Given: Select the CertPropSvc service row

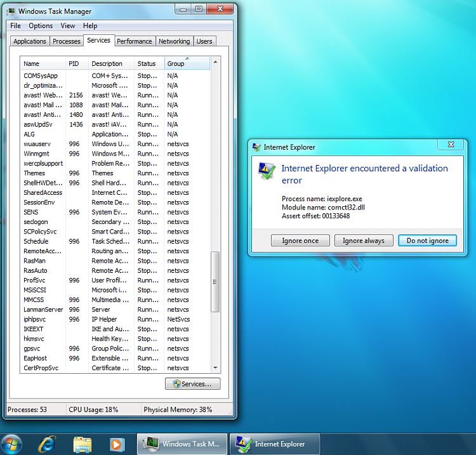Looking at the screenshot, I should point(116,368).
